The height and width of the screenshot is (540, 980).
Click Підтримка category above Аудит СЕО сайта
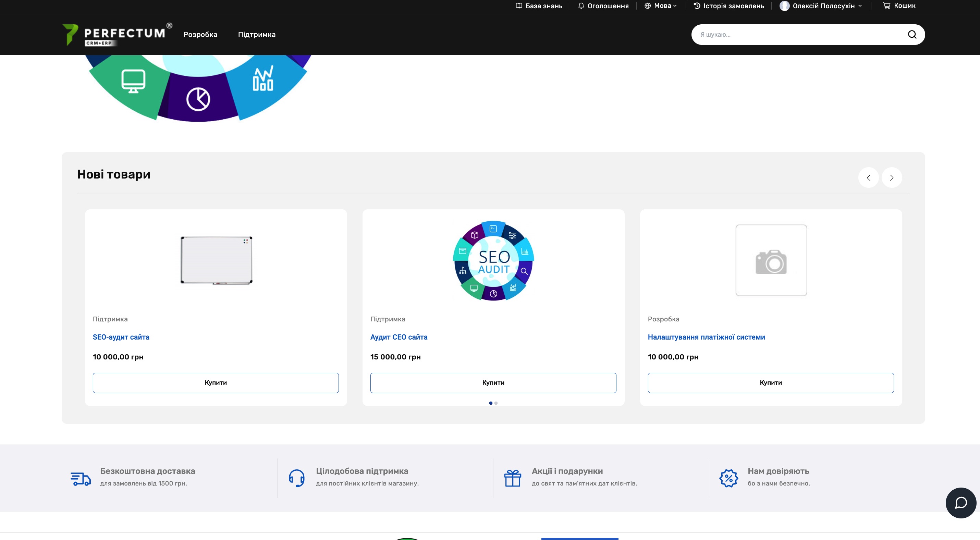(x=388, y=319)
